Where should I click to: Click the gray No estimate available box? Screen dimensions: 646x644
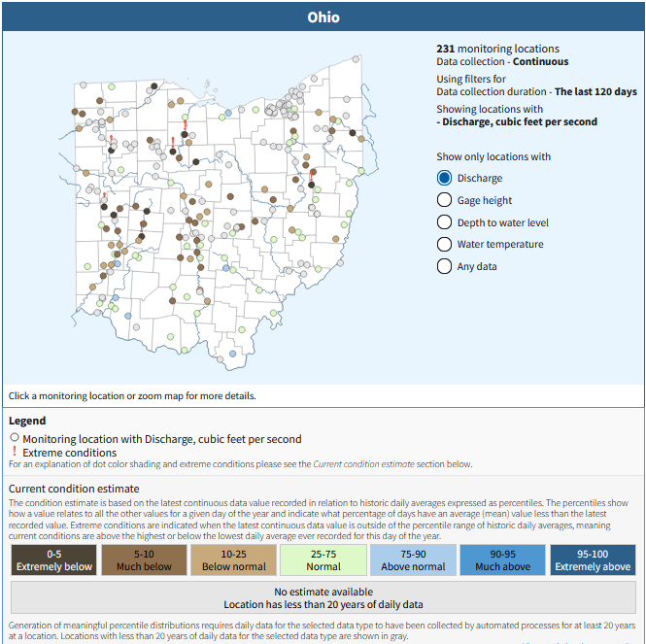coord(323,597)
